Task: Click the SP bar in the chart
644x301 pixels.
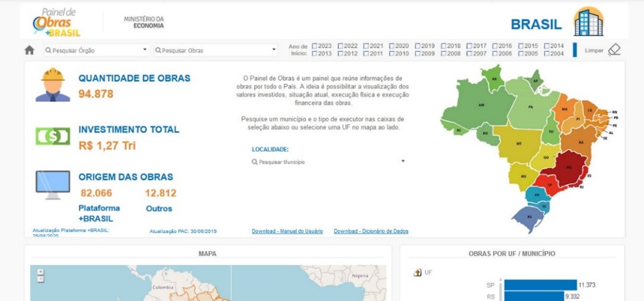Action: click(540, 285)
